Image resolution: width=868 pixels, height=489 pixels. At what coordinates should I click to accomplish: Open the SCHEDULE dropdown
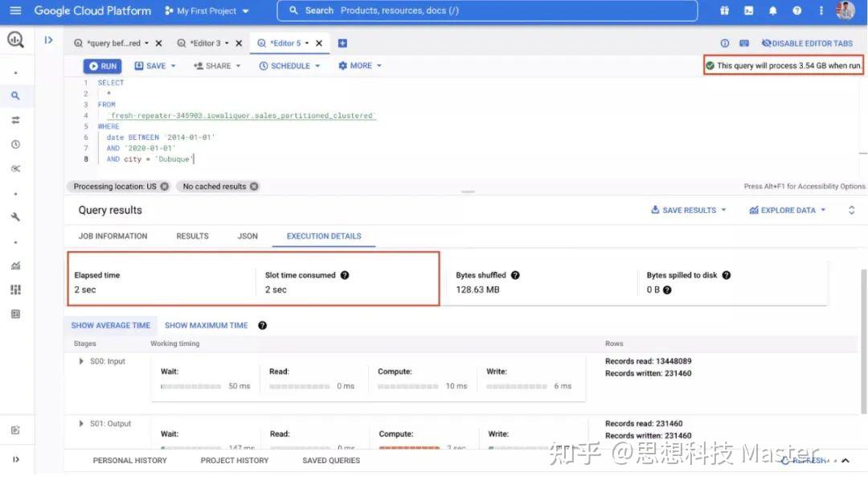point(289,66)
